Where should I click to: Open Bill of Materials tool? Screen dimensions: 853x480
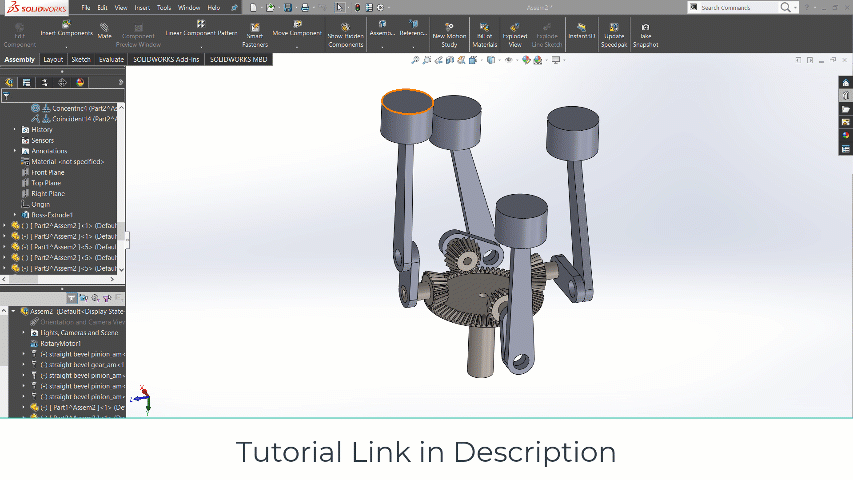484,35
